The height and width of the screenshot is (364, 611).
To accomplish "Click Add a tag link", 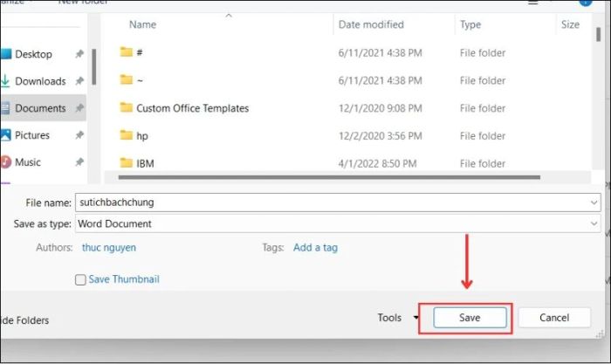I will 315,248.
